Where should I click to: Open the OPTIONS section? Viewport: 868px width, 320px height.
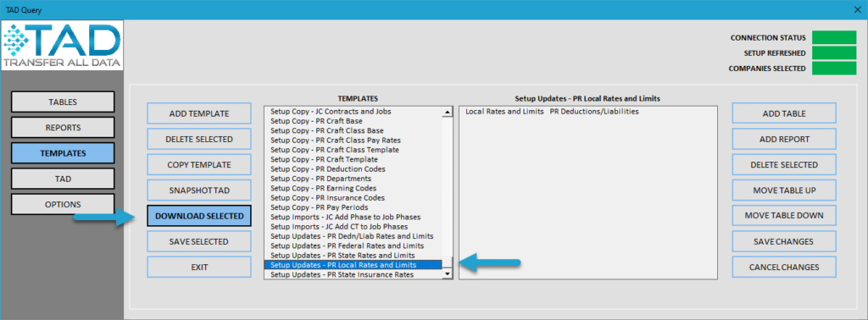tap(63, 205)
